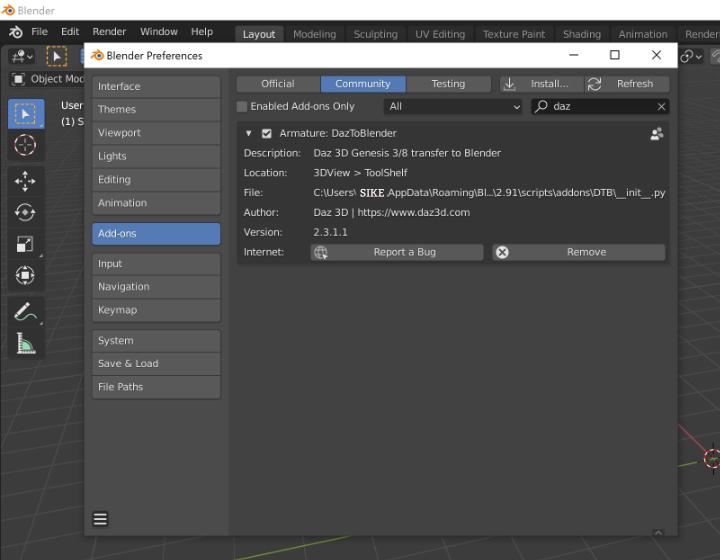Screen dimensions: 720x560
Task: Open Keymap preferences section
Action: click(x=156, y=310)
